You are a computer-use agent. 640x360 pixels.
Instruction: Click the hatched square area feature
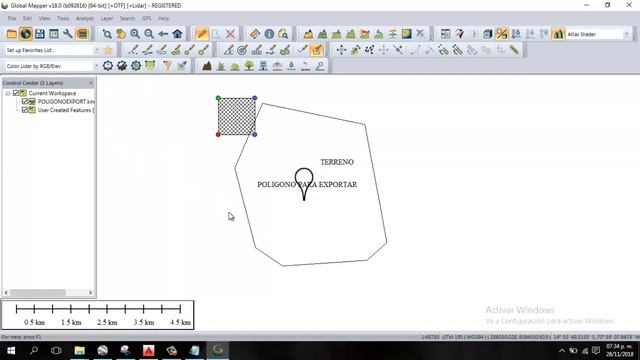coord(237,116)
